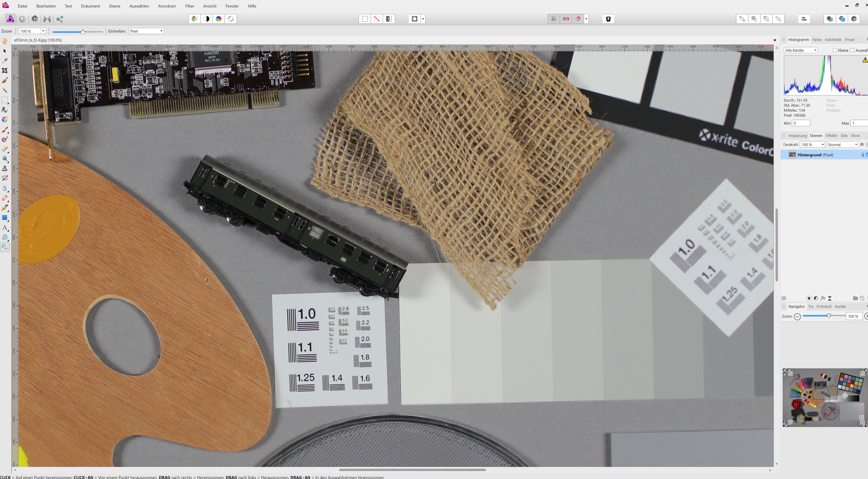Screen dimensions: 868x479
Task: Enable the Ebene checkbox in Histogramm
Action: pyautogui.click(x=835, y=50)
